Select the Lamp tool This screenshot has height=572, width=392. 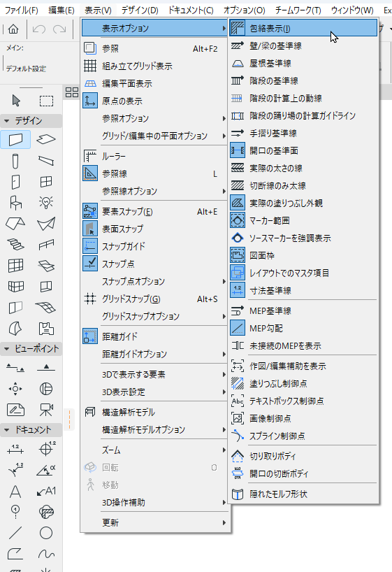click(46, 203)
